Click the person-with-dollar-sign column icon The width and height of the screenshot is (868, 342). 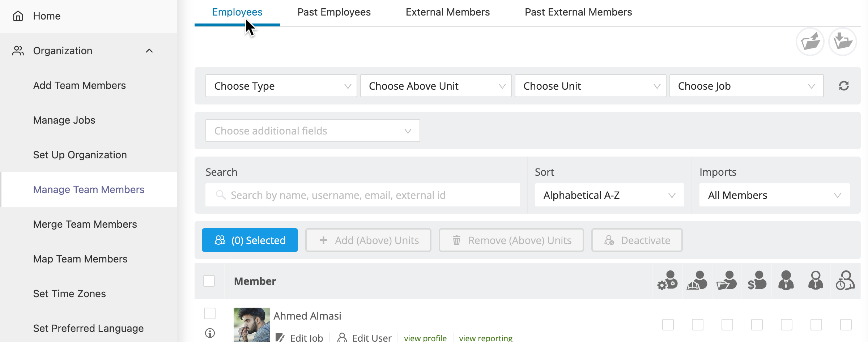[x=757, y=281]
